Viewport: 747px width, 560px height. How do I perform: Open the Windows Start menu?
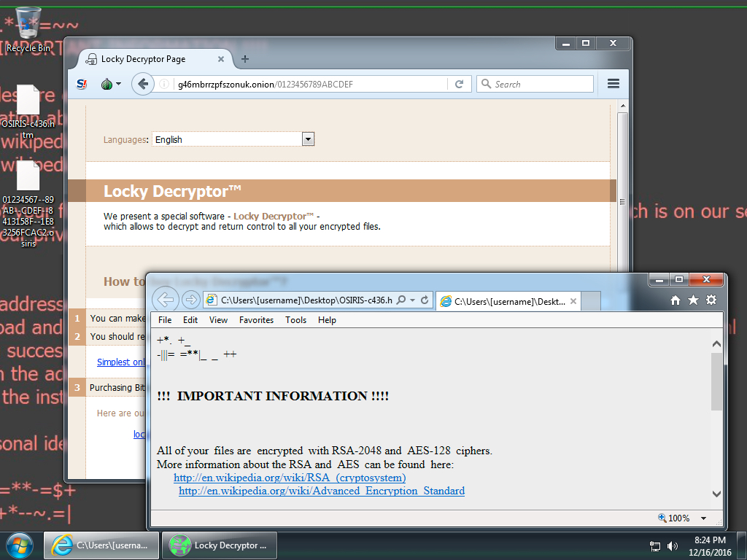pos(19,545)
